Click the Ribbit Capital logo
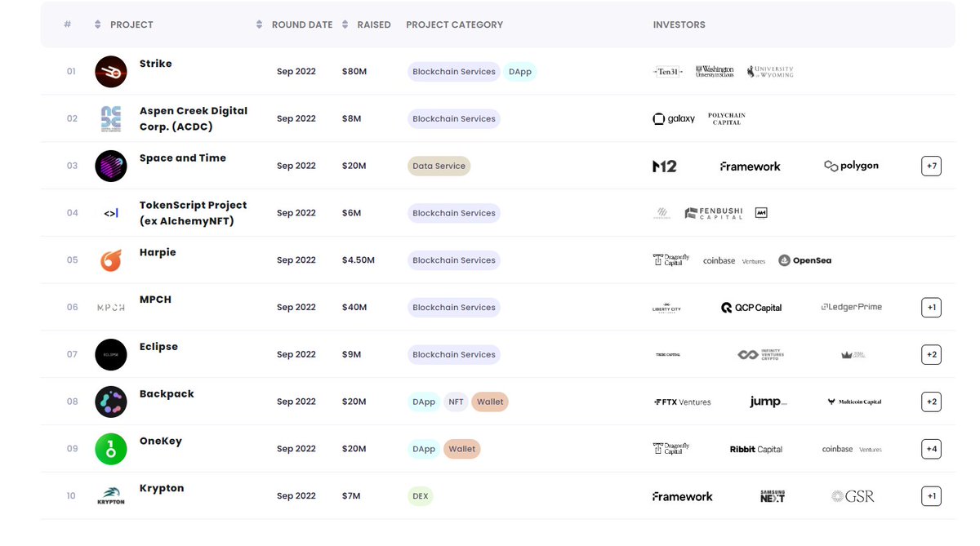The image size is (980, 546). [756, 449]
